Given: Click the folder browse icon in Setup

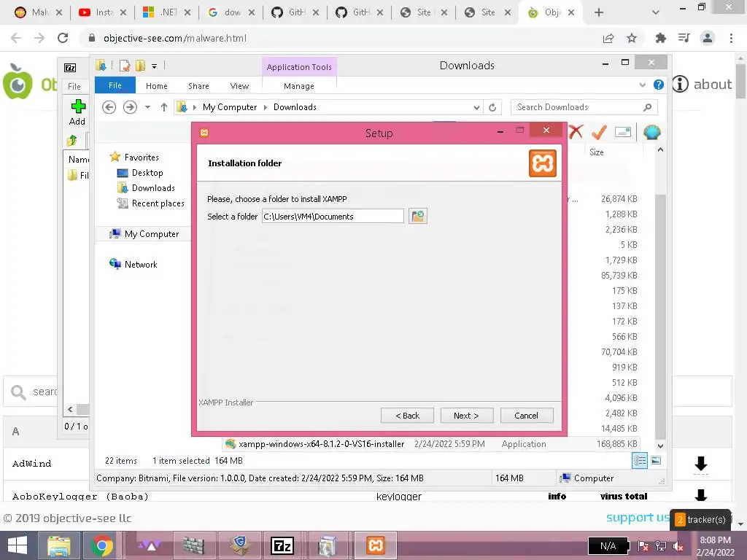Looking at the screenshot, I should [417, 216].
